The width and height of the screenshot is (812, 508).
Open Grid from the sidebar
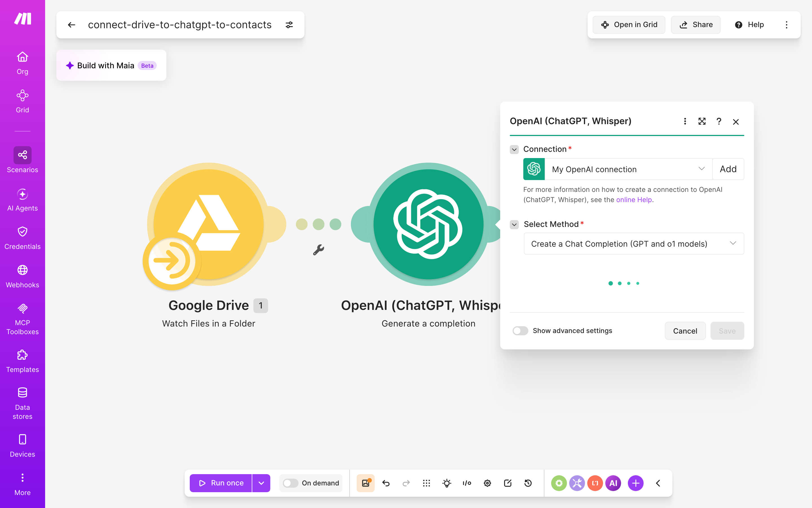tap(23, 102)
